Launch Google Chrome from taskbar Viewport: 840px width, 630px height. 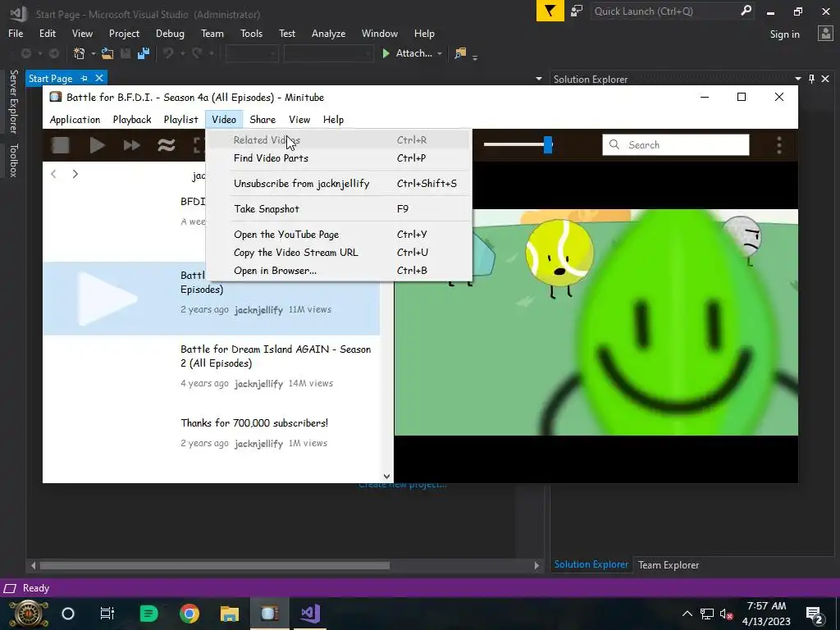coord(189,614)
